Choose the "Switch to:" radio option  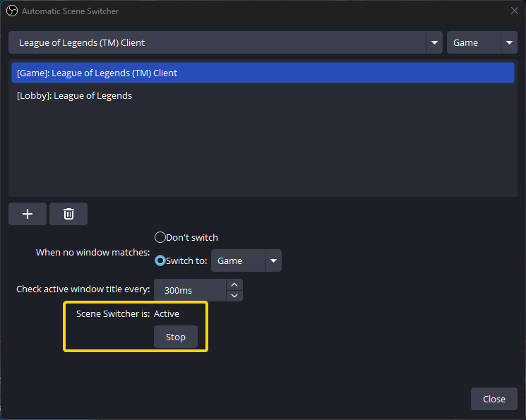160,260
